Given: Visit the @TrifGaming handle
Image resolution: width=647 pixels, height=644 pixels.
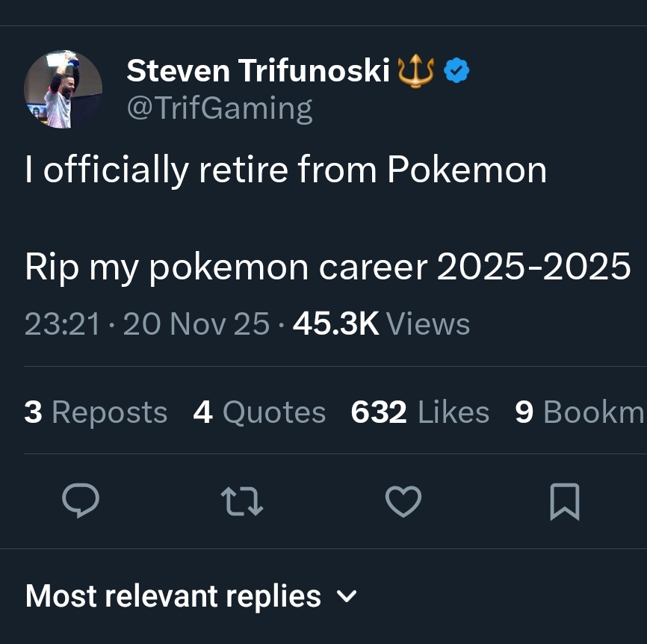Looking at the screenshot, I should (220, 108).
